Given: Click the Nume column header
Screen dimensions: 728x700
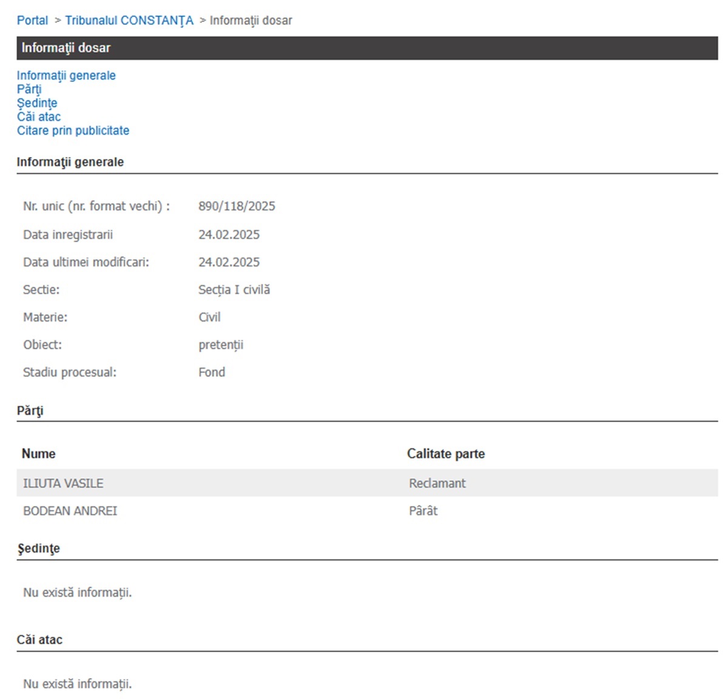Looking at the screenshot, I should pyautogui.click(x=38, y=454).
